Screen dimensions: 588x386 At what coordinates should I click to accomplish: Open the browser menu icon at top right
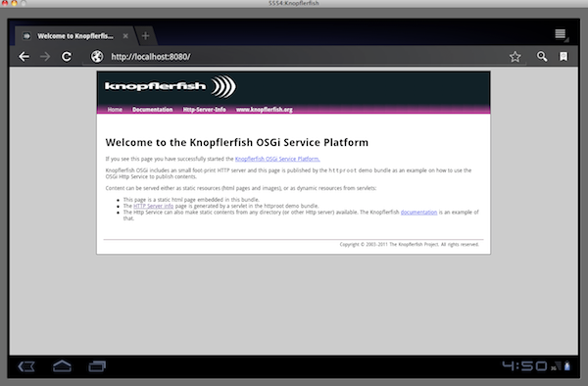561,35
